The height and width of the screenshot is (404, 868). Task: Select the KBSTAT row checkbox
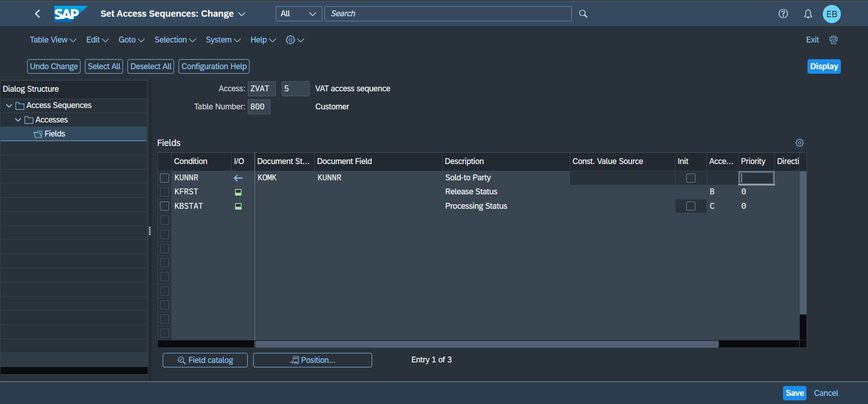coord(165,206)
